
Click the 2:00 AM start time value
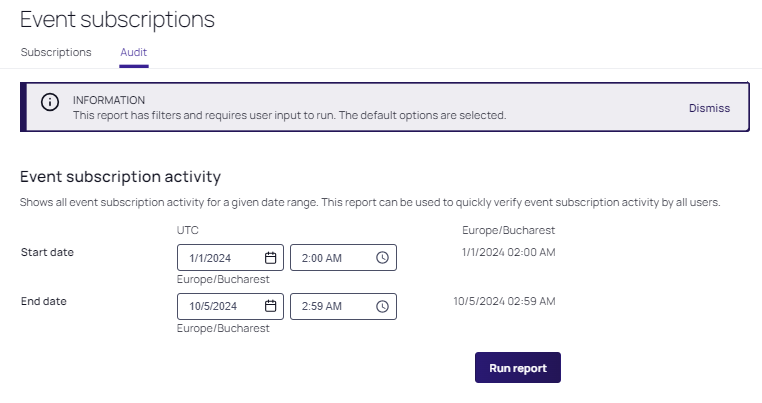pos(322,258)
